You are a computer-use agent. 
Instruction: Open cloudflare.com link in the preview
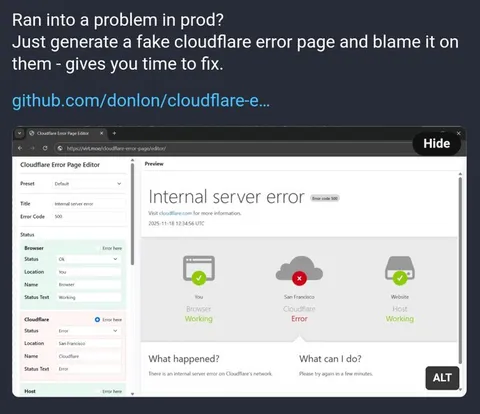pos(175,213)
